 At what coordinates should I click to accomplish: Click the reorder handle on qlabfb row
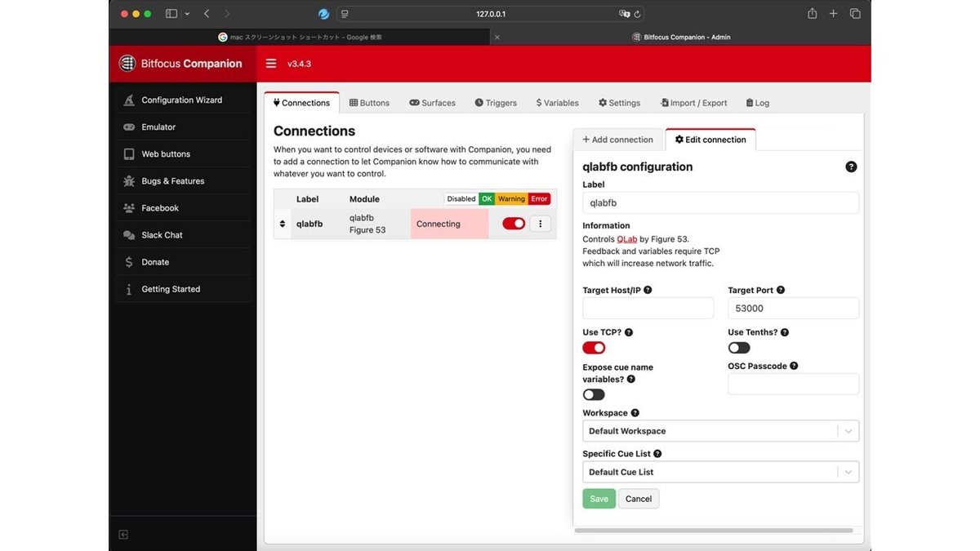(283, 224)
